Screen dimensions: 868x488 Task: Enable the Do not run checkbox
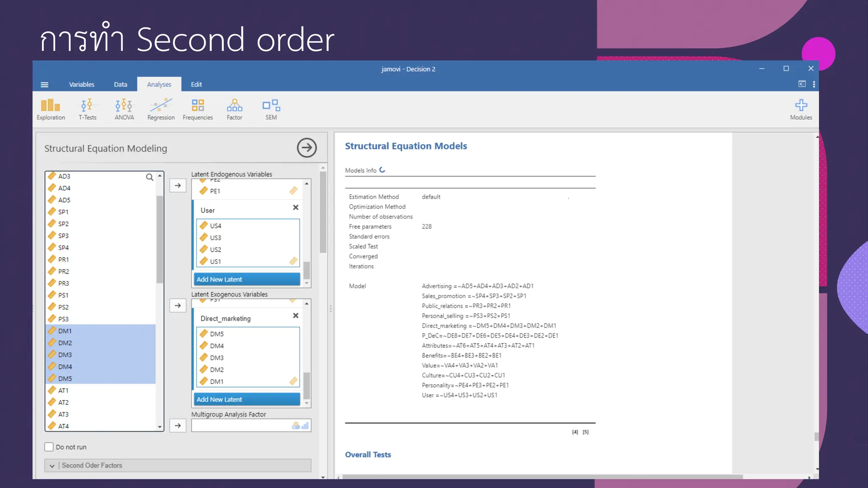pyautogui.click(x=49, y=447)
